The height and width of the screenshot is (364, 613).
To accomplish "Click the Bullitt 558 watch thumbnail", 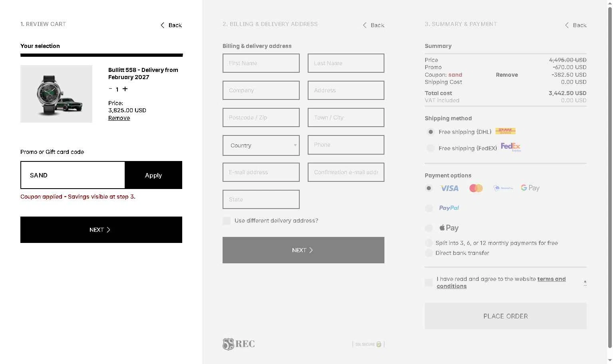I will coord(56,94).
